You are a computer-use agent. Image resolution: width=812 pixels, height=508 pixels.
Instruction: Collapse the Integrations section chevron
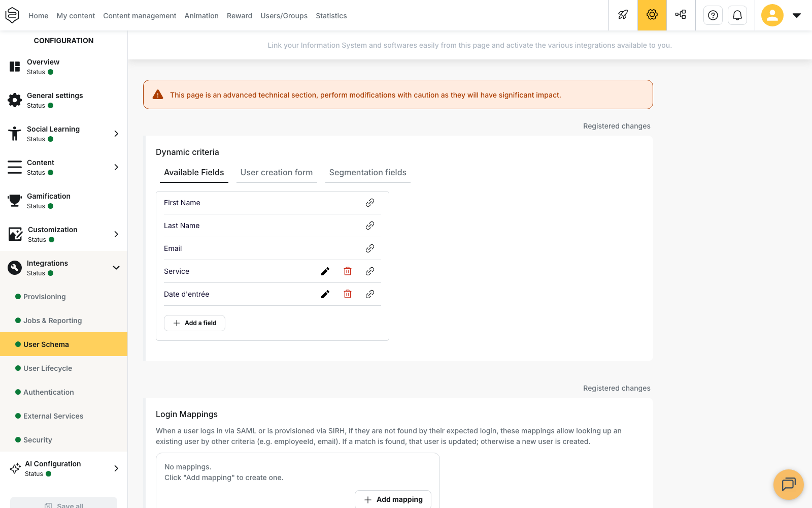point(116,268)
